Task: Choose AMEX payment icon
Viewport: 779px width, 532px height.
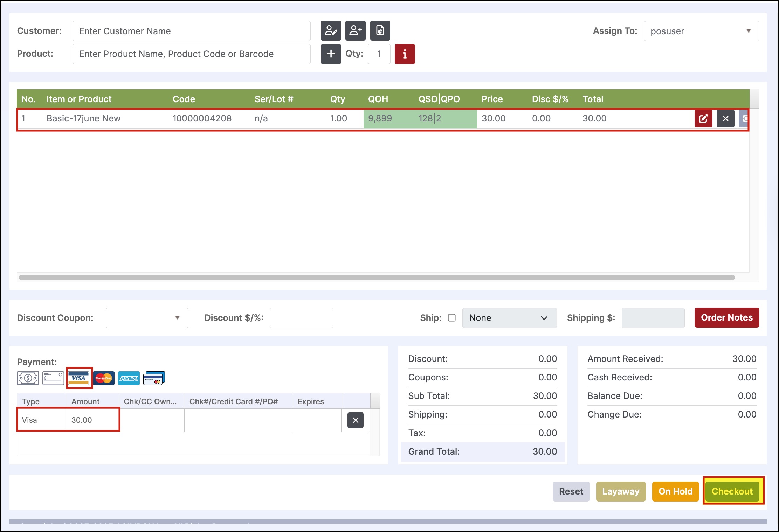Action: [129, 378]
